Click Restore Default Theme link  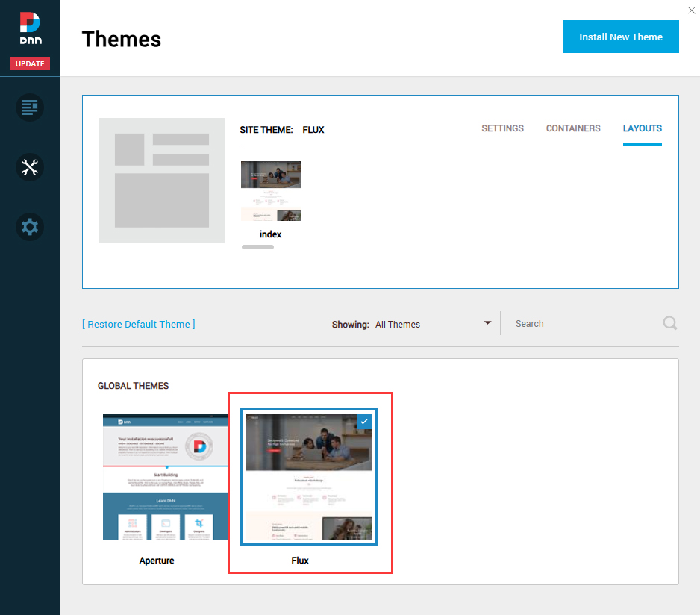click(x=138, y=324)
